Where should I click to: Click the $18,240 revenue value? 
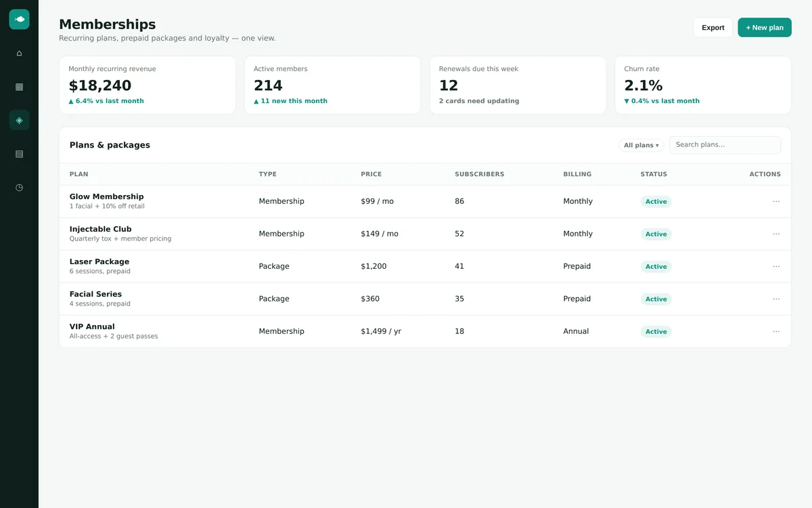pyautogui.click(x=100, y=85)
